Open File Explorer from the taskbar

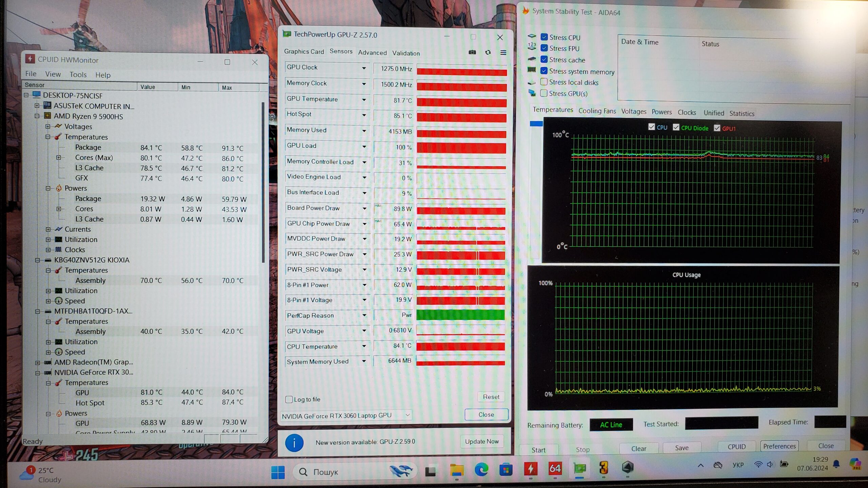click(456, 470)
